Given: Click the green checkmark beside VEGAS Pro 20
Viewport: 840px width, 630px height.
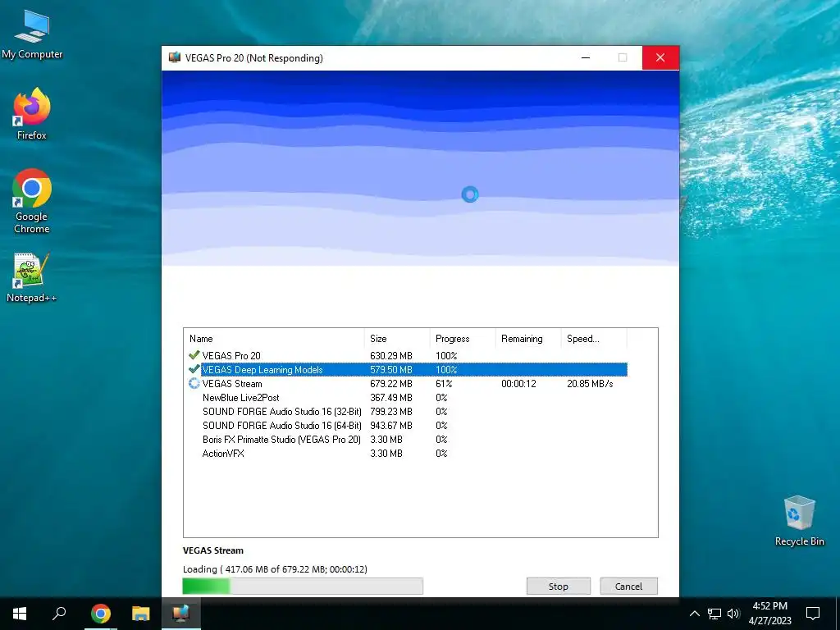Looking at the screenshot, I should 194,354.
